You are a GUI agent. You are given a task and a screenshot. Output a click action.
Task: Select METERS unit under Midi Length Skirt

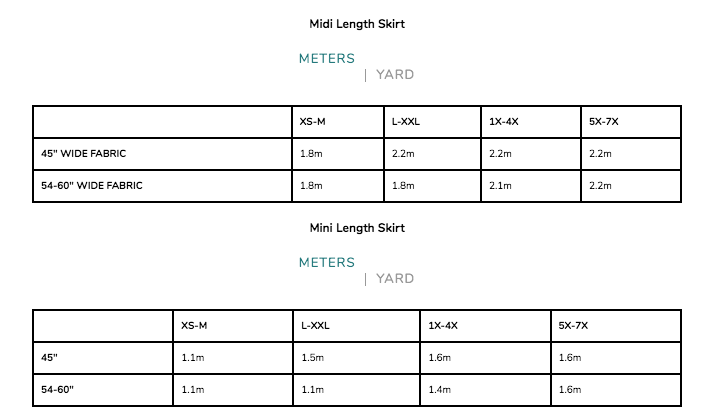tap(327, 58)
